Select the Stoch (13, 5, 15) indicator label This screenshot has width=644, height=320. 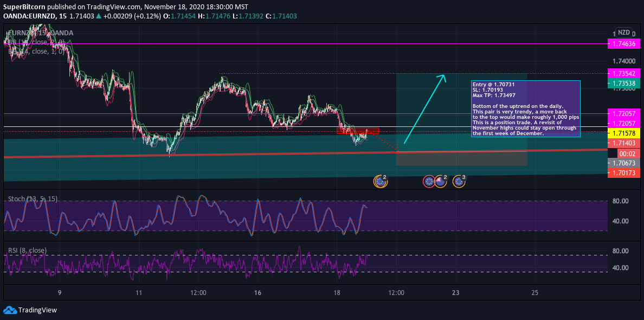(x=33, y=199)
